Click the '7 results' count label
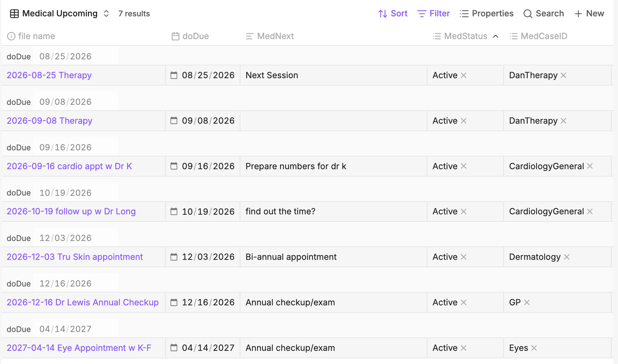Viewport: 618px width, 364px height. coord(134,14)
